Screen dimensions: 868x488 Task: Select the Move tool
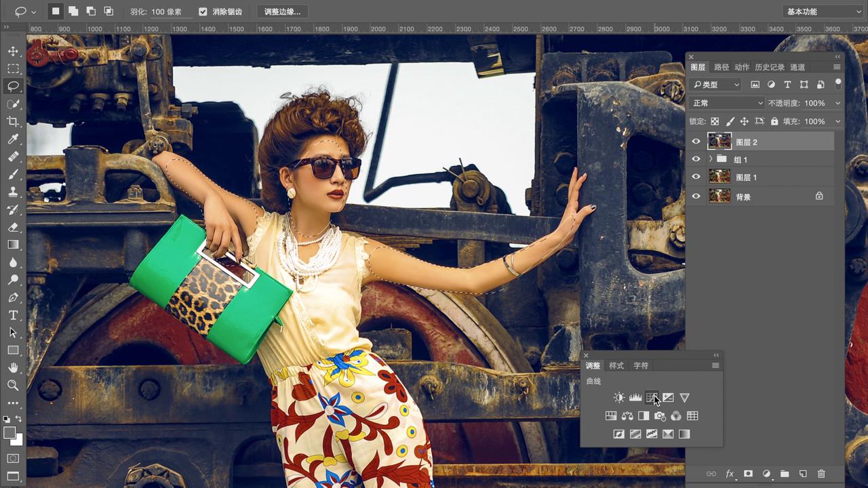pos(13,52)
